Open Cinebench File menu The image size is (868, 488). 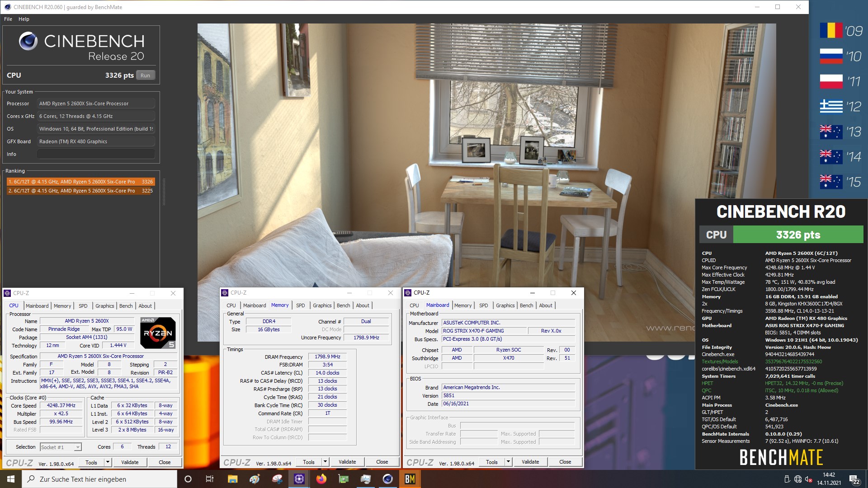click(x=8, y=19)
